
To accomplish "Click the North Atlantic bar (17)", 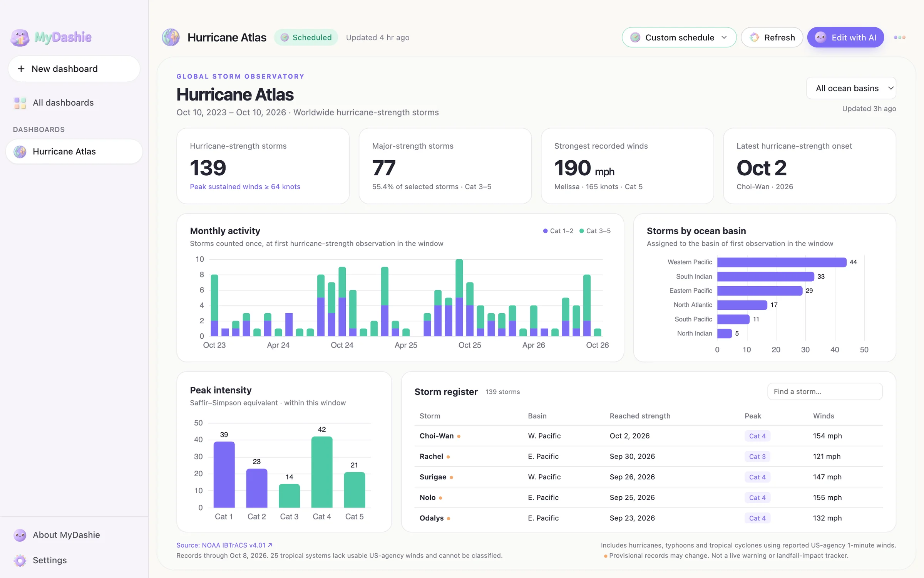I will [x=742, y=305].
